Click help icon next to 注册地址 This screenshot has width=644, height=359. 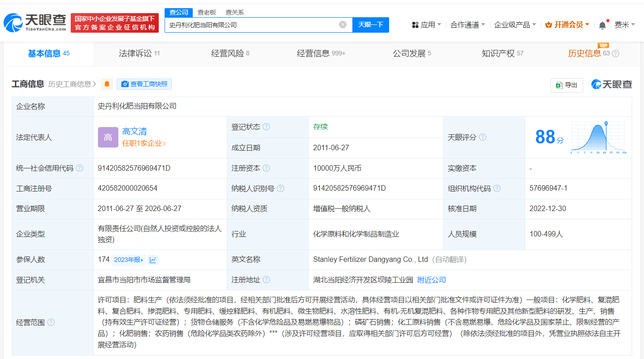266,280
